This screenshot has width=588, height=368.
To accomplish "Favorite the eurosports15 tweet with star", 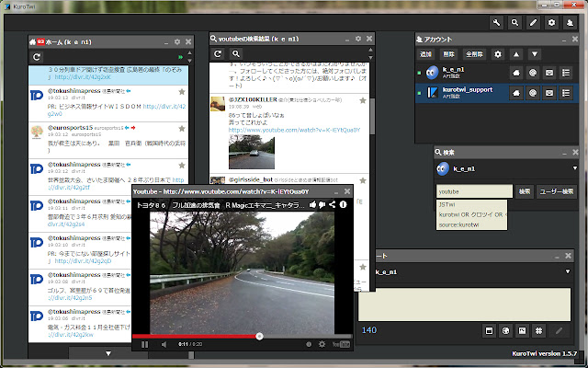I will (181, 128).
